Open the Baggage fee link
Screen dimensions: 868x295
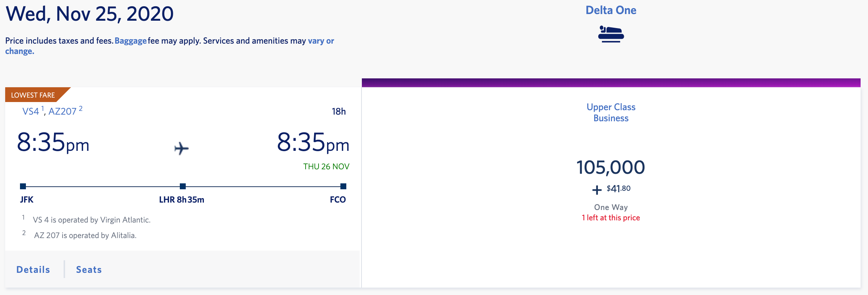pyautogui.click(x=131, y=41)
